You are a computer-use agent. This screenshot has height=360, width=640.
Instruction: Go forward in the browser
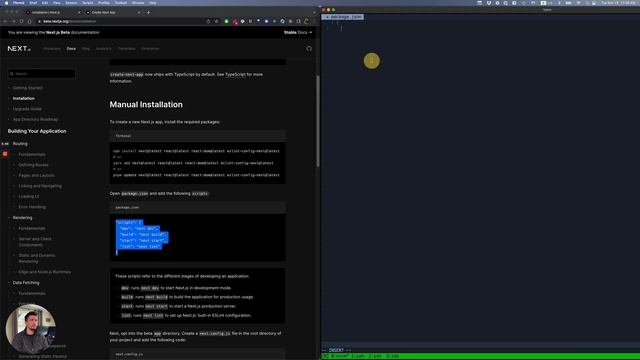13,21
